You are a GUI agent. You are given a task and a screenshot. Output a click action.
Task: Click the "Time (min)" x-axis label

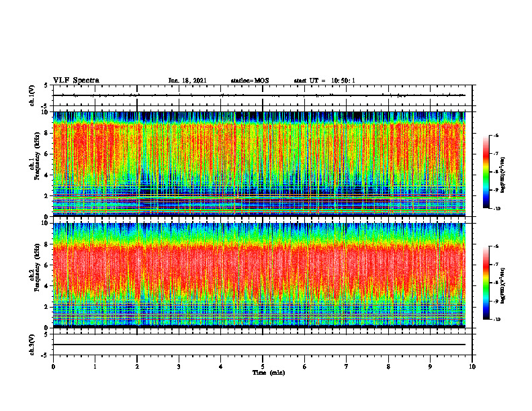(x=269, y=373)
